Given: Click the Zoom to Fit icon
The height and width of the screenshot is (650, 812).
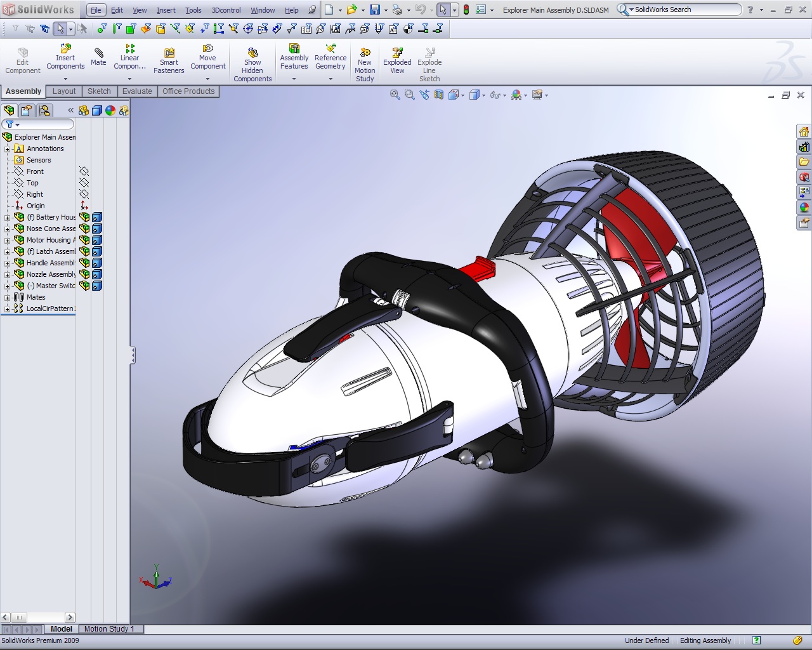Looking at the screenshot, I should coord(394,94).
